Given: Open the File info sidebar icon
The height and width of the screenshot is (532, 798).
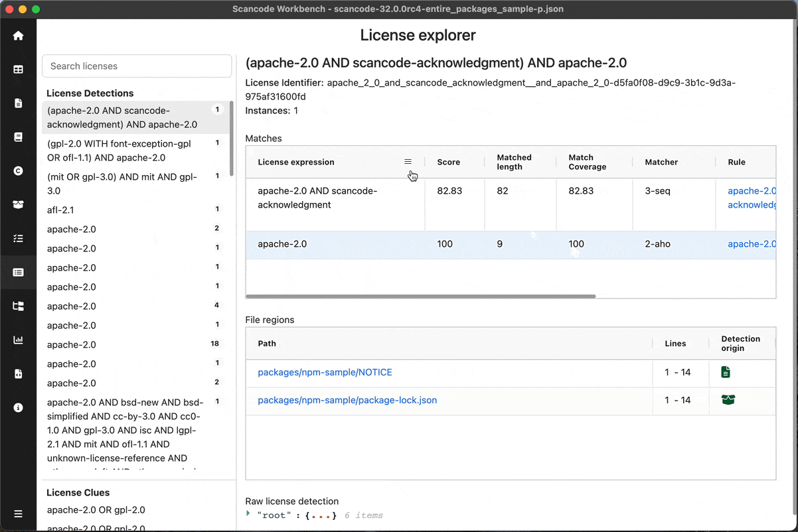Looking at the screenshot, I should 18,103.
